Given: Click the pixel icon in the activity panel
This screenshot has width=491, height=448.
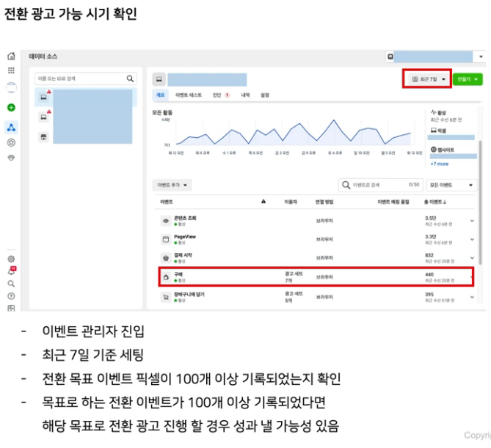Looking at the screenshot, I should click(434, 131).
